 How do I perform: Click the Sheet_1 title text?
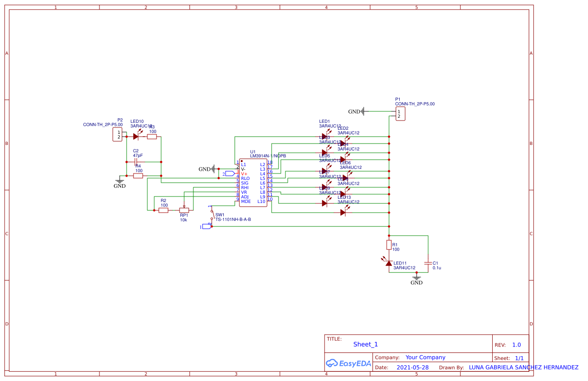click(x=365, y=344)
